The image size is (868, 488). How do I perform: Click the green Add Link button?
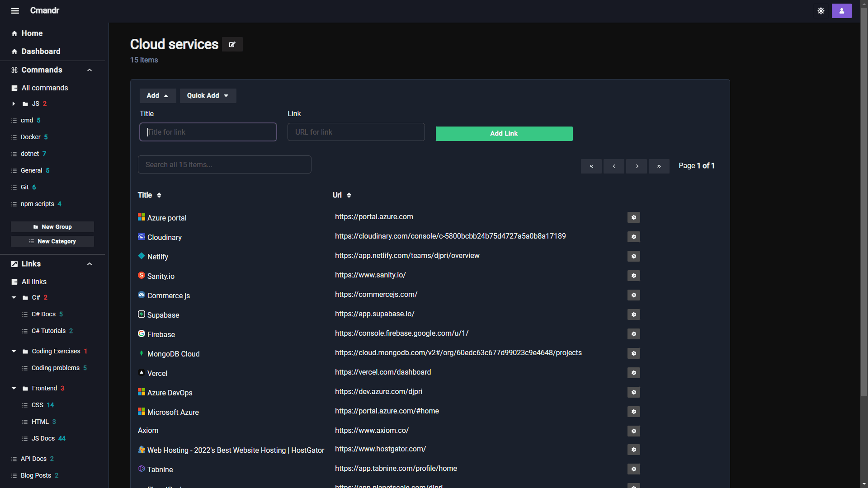(504, 134)
